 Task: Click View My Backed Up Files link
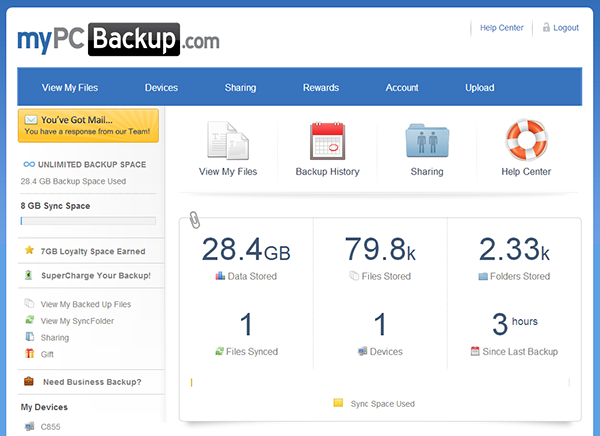(86, 304)
